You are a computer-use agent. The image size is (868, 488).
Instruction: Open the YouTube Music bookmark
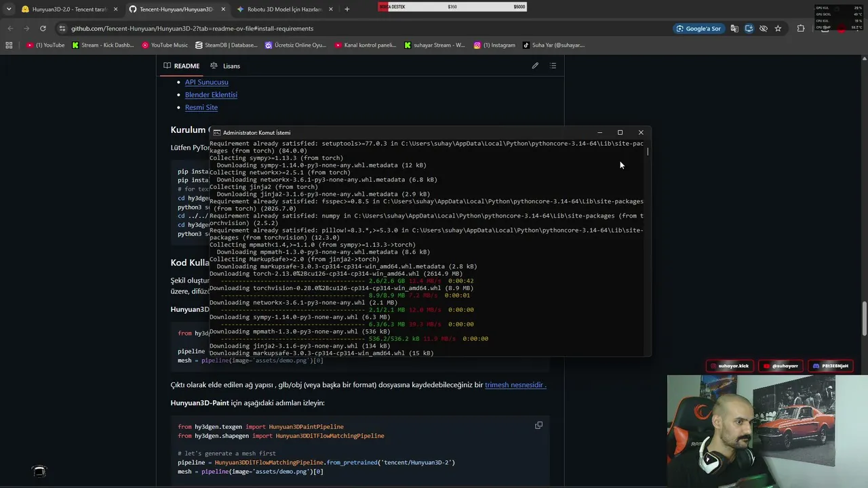165,45
